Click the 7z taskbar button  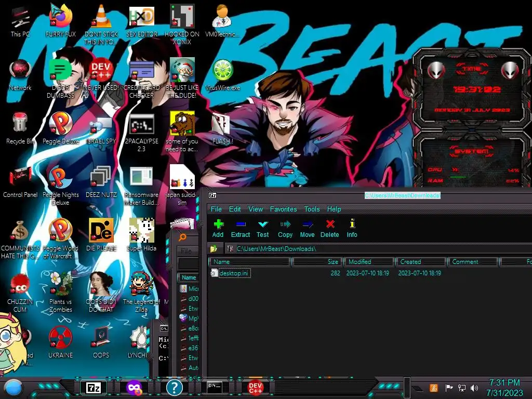(94, 388)
